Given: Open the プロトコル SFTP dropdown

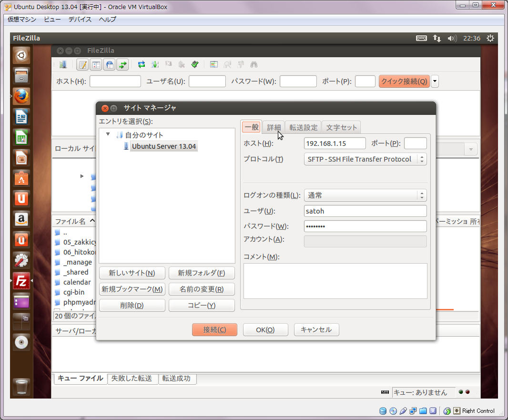Looking at the screenshot, I should click(365, 159).
